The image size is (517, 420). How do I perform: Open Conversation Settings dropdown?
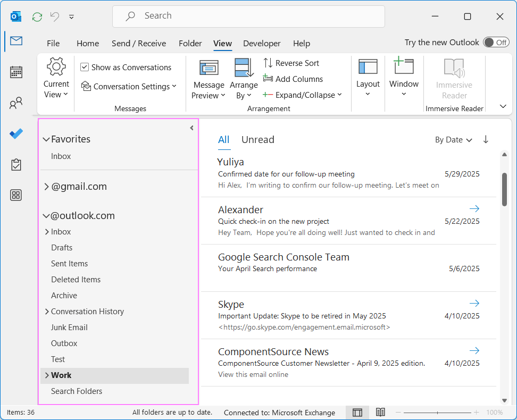tap(129, 86)
